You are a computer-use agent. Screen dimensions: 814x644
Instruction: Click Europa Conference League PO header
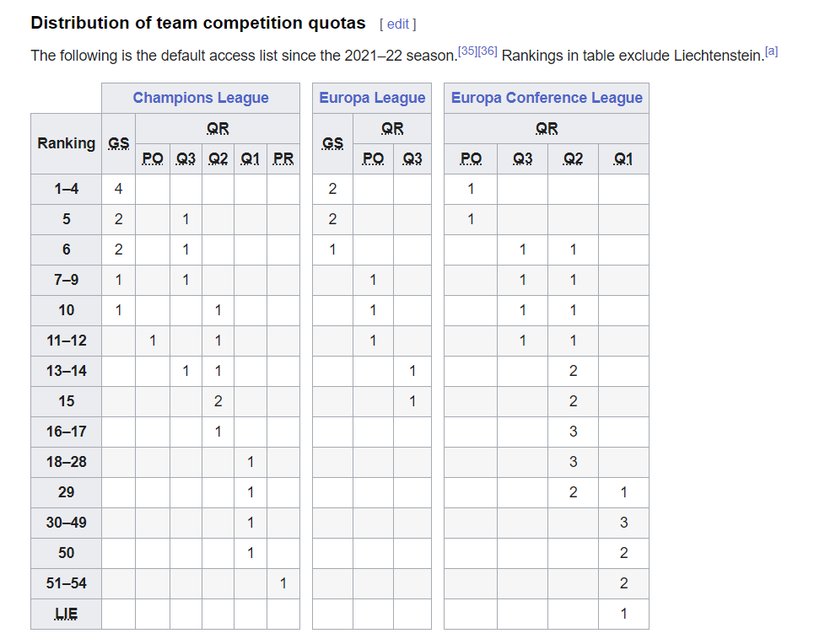point(471,158)
